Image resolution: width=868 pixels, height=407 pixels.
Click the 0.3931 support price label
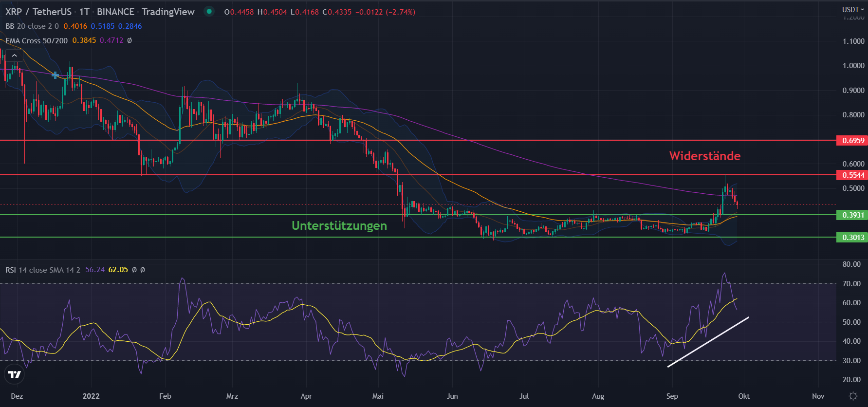pyautogui.click(x=851, y=215)
